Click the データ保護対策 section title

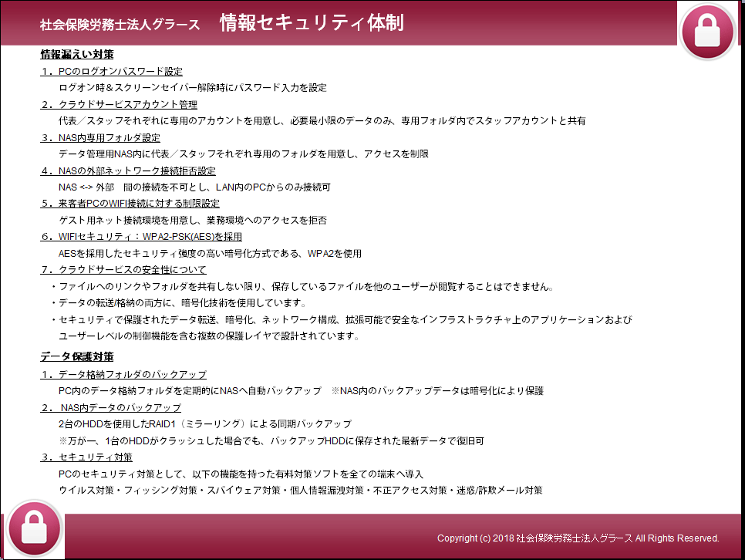(77, 357)
